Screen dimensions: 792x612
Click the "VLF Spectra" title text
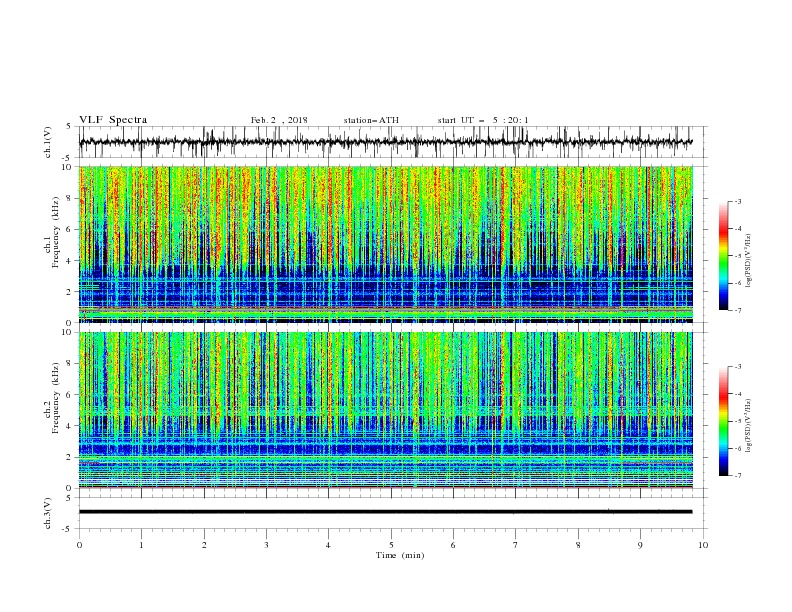[x=113, y=120]
